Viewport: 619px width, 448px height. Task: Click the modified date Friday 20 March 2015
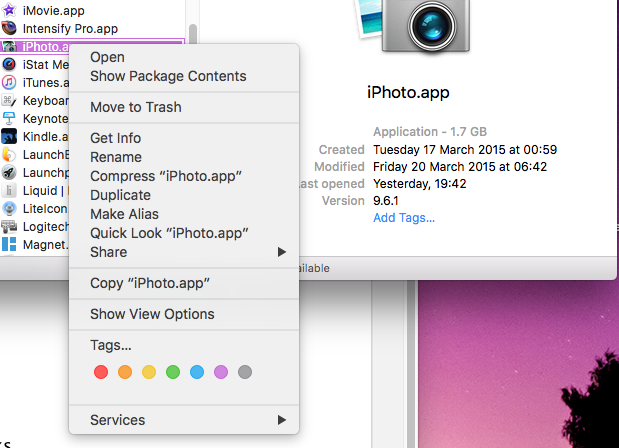point(460,167)
